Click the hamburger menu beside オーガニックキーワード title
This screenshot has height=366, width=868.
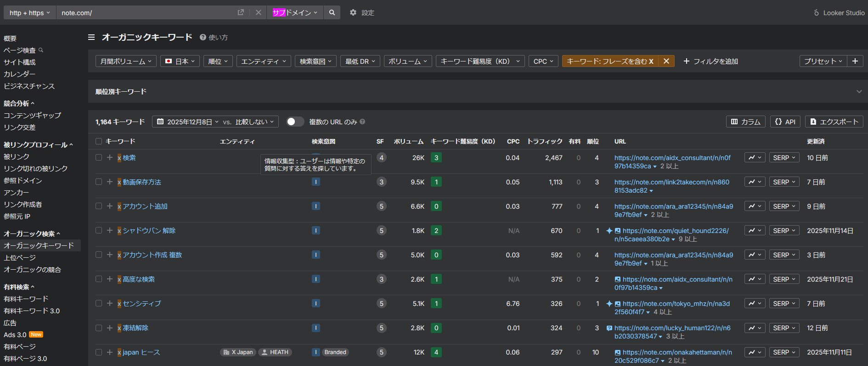(x=91, y=37)
